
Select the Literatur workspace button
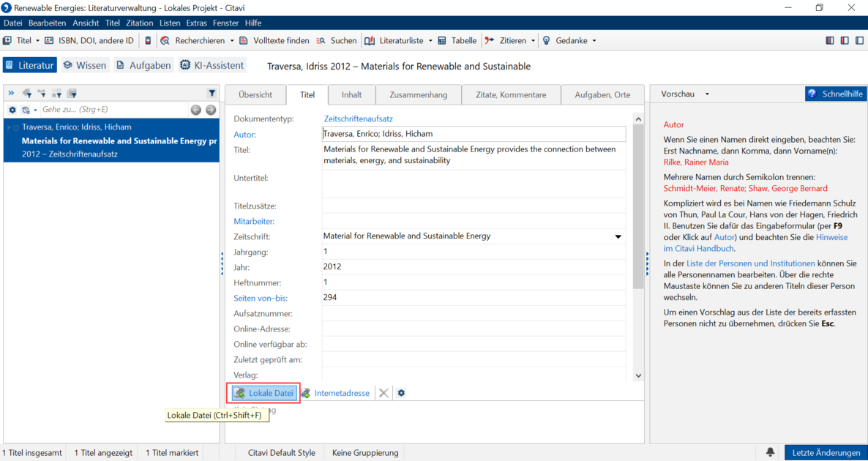(x=30, y=65)
